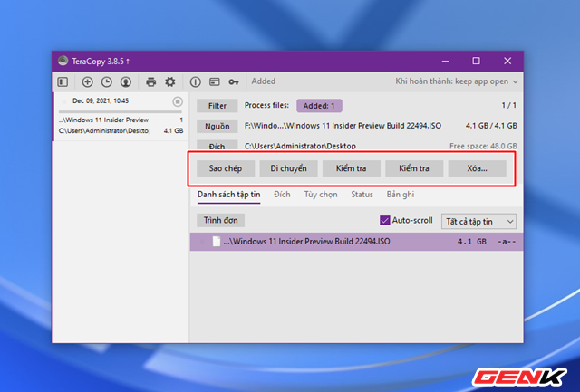Viewport: 580px width, 392px height.
Task: Switch to 'Danh sách tập tin' tab
Action: [x=228, y=195]
